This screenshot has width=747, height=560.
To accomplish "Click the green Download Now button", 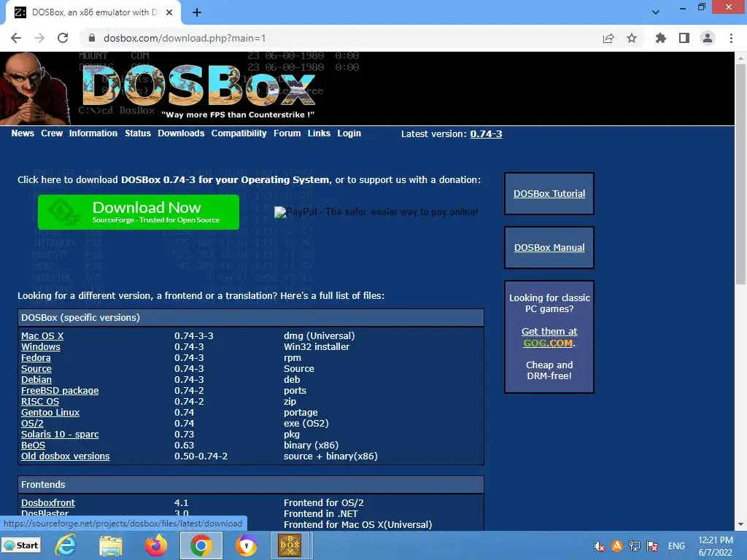I will point(139,212).
